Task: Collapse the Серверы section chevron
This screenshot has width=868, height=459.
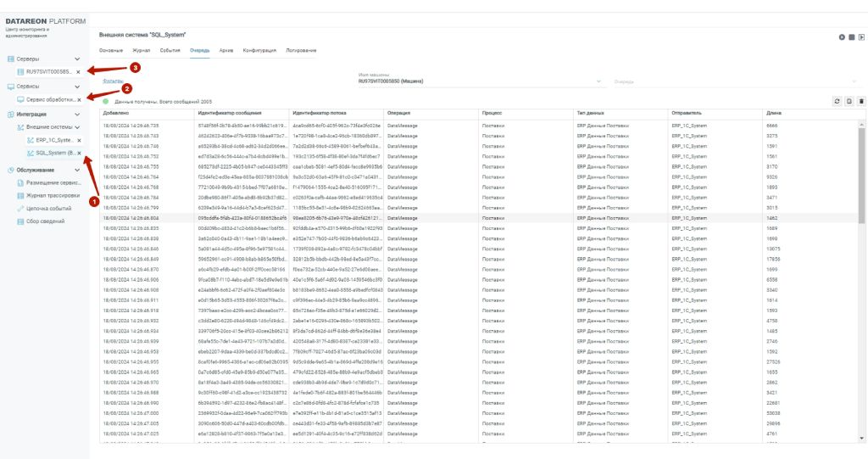Action: (x=77, y=59)
